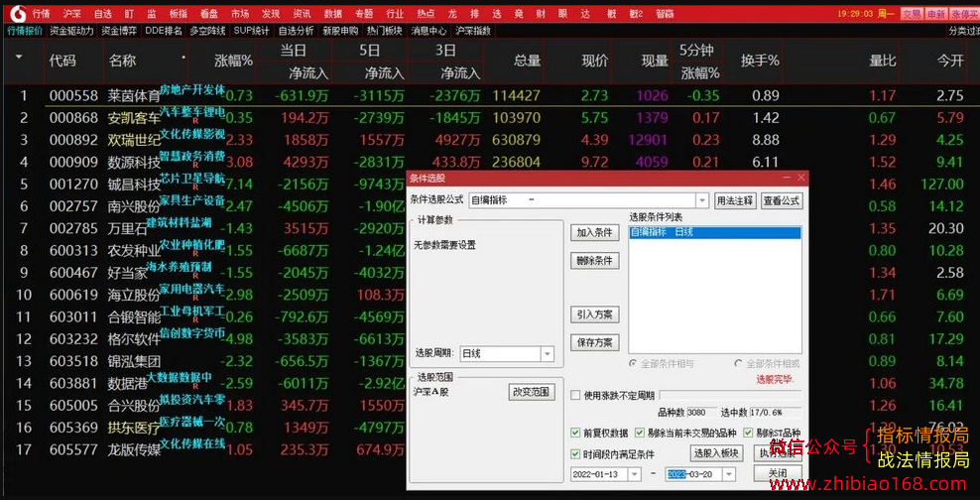Switch to the 资金博弈 tab
Screen dimensions: 980x500
tap(119, 30)
